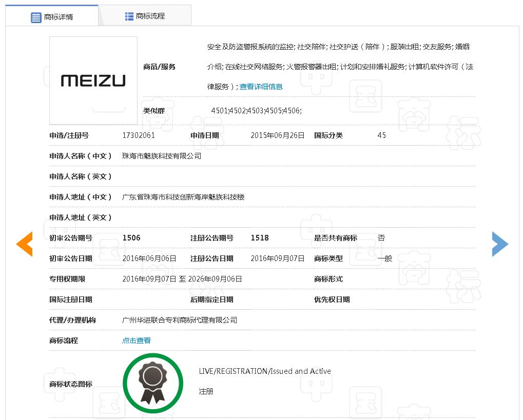Viewport: 523px width, 420px height.
Task: Select the LIVE/REGISTRATION/Issued and Active status text
Action: [x=265, y=371]
